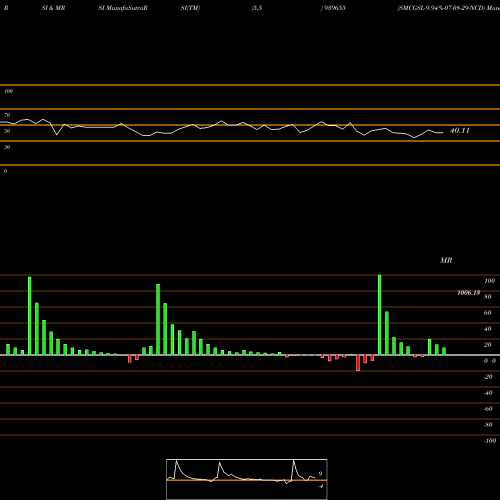Image resolution: width=500 pixels, height=500 pixels.
Task: Open the mini overview chart thumbnail
Action: [247, 479]
